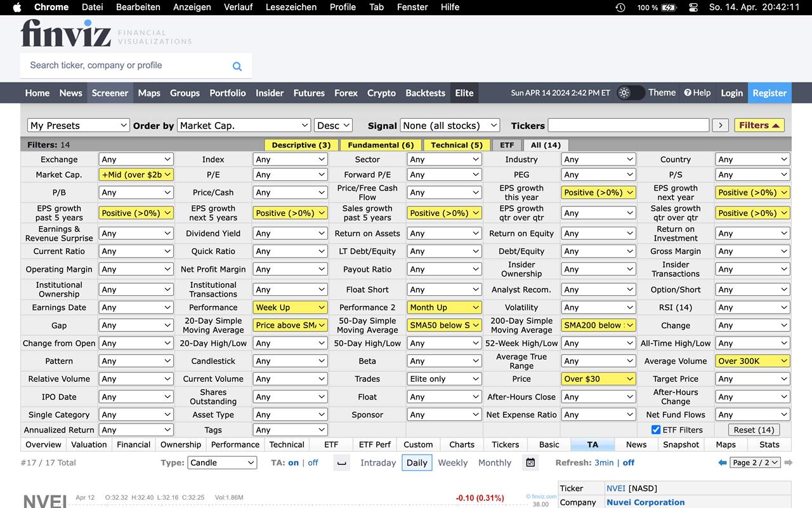Click the chart scale icon beside Intraday
Image resolution: width=812 pixels, height=508 pixels.
click(x=341, y=463)
